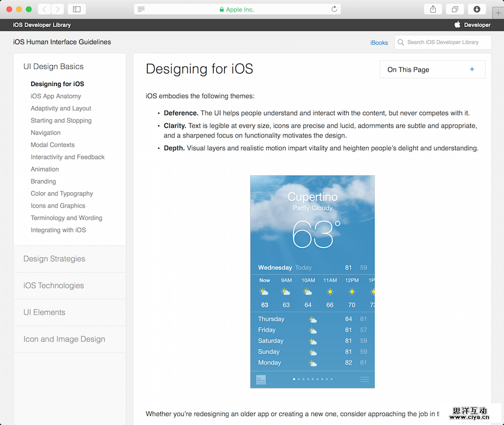Open the iBooks link
The image size is (504, 425).
pos(379,43)
